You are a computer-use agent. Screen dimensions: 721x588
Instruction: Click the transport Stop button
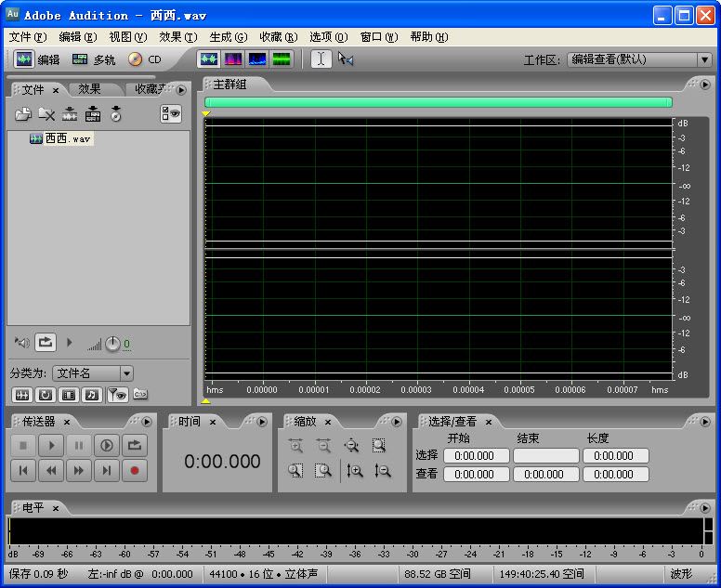(x=23, y=446)
